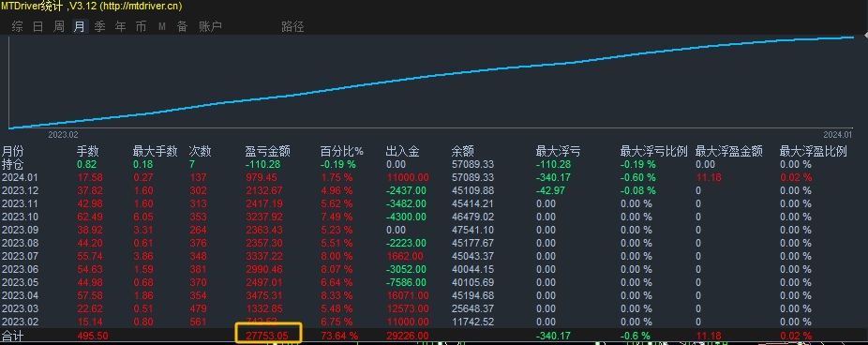Open the M tab

[162, 26]
